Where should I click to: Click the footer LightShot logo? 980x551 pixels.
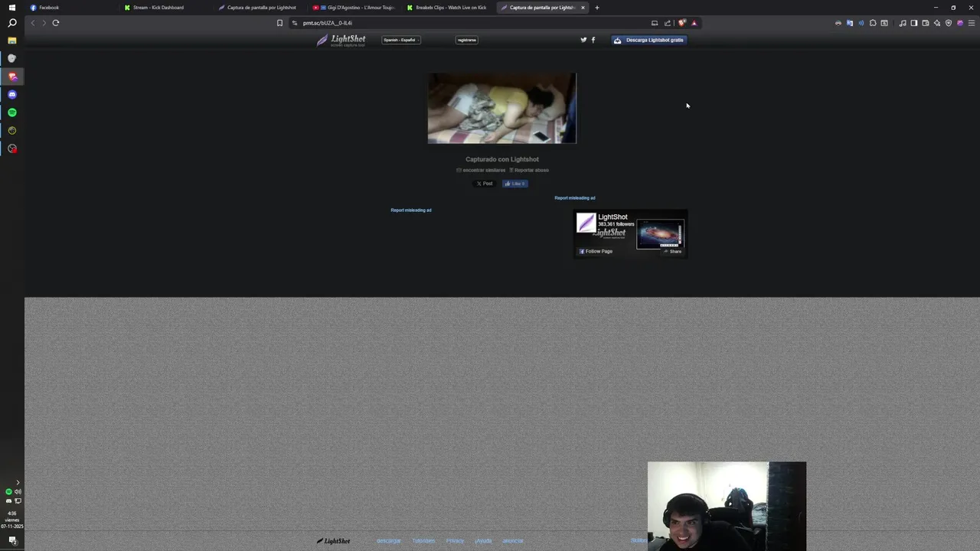pyautogui.click(x=334, y=541)
